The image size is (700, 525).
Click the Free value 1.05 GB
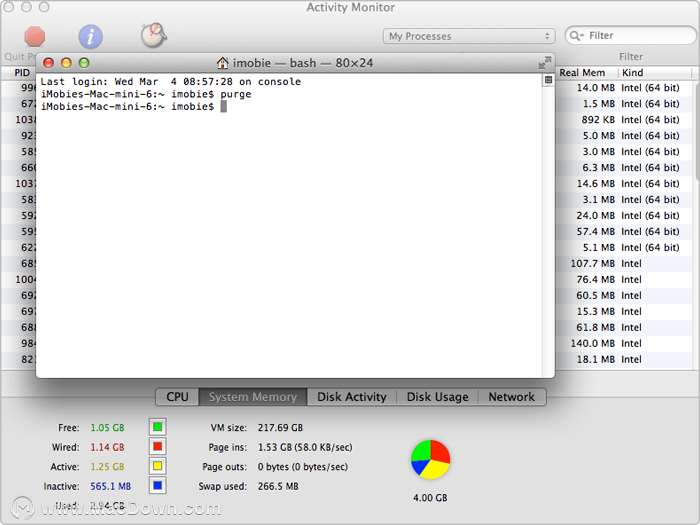pos(108,428)
